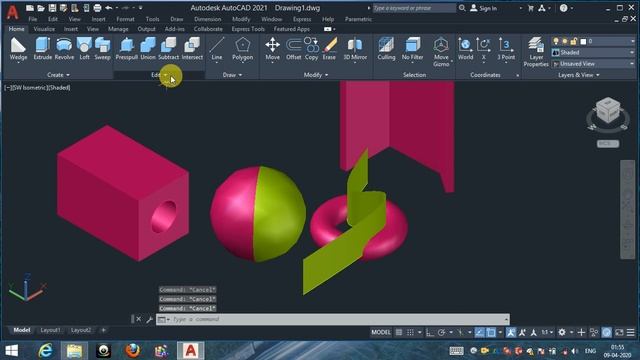Toggle ortho mode

click(x=430, y=333)
